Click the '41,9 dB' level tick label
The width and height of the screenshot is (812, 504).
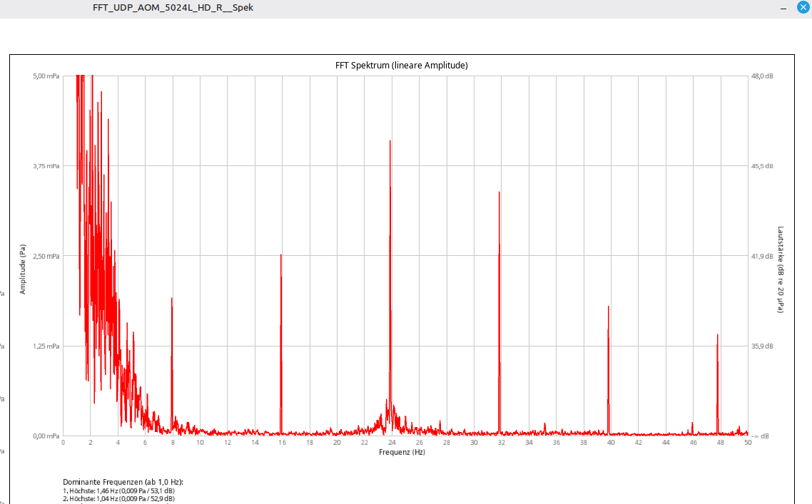coord(762,256)
